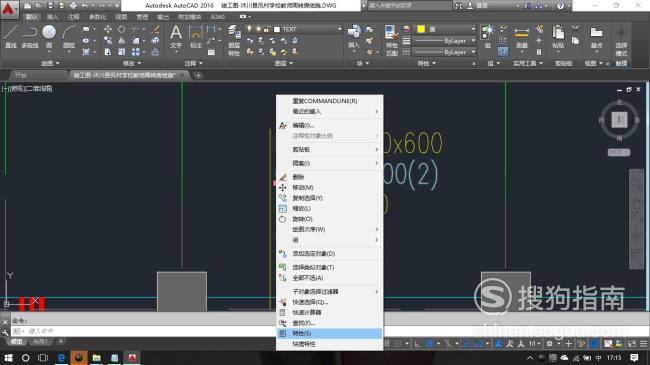The image size is (650, 365).
Task: Select the Line (直线) drawing tool
Action: [11, 36]
